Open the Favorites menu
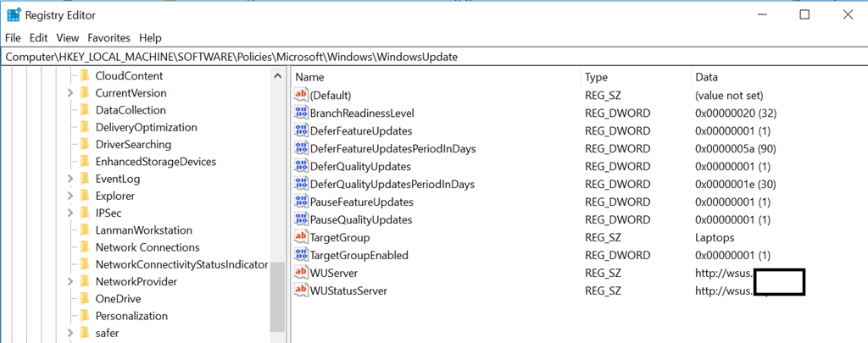The image size is (868, 343). point(109,38)
